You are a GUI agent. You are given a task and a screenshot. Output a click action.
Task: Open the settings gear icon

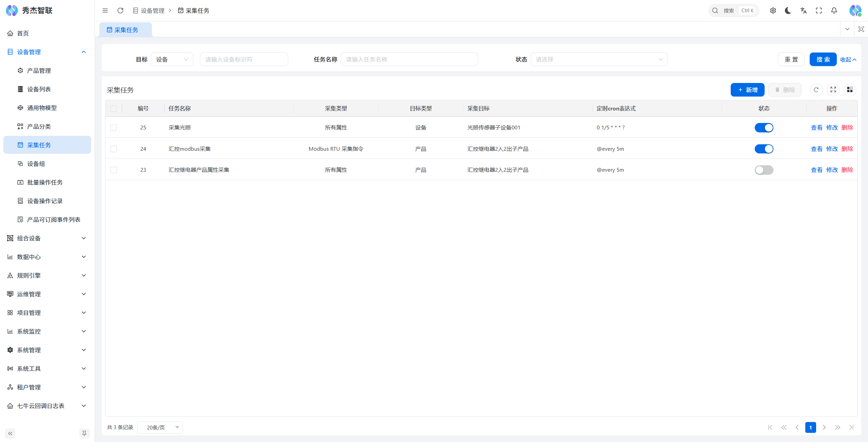tap(773, 10)
